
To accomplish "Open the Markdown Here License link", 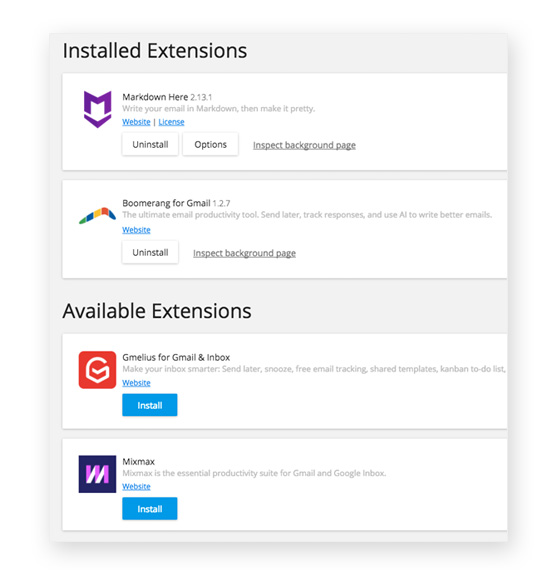I will (x=171, y=122).
